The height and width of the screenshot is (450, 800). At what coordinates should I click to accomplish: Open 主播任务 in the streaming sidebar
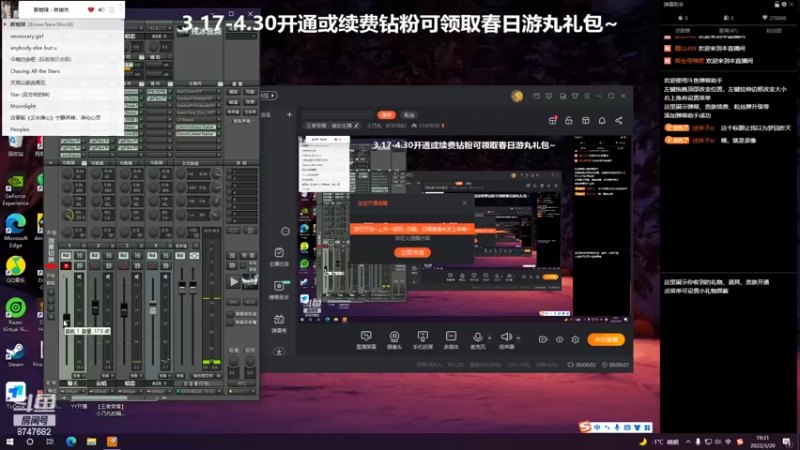pyautogui.click(x=279, y=257)
